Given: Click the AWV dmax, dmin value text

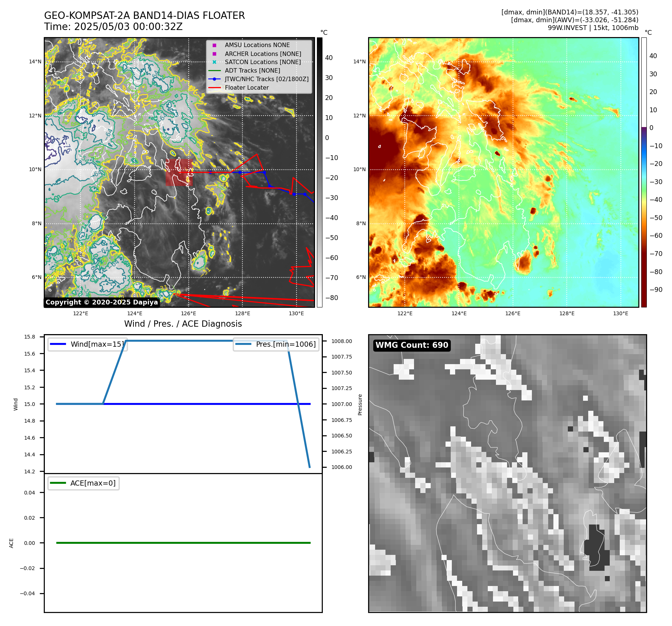Looking at the screenshot, I should point(575,20).
